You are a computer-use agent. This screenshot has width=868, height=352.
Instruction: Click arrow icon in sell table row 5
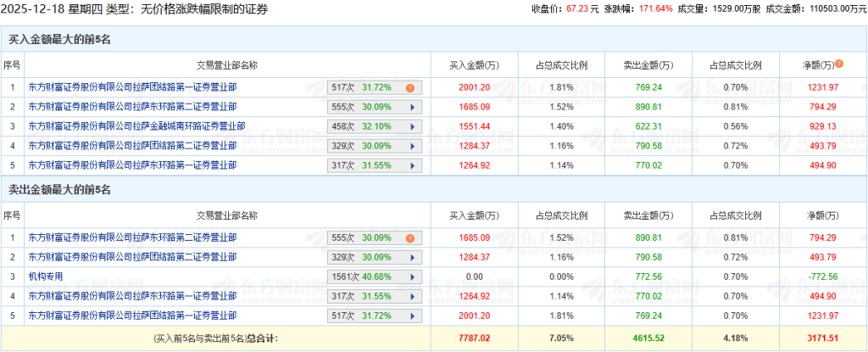[x=412, y=316]
